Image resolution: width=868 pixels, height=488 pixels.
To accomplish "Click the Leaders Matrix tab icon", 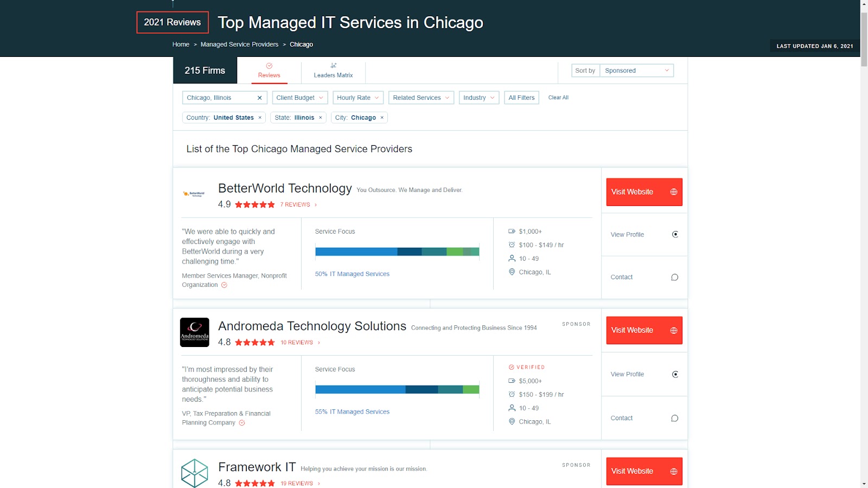I will point(334,66).
